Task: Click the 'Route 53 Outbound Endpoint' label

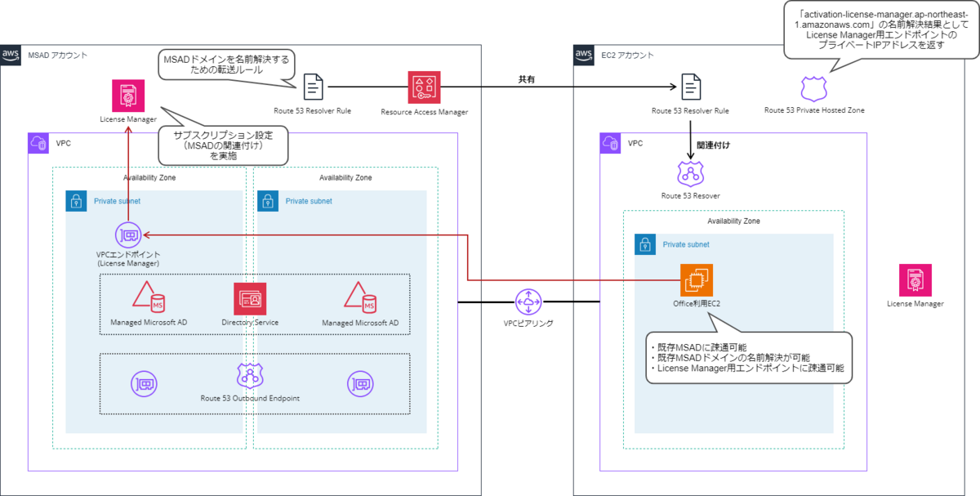Action: pos(249,398)
